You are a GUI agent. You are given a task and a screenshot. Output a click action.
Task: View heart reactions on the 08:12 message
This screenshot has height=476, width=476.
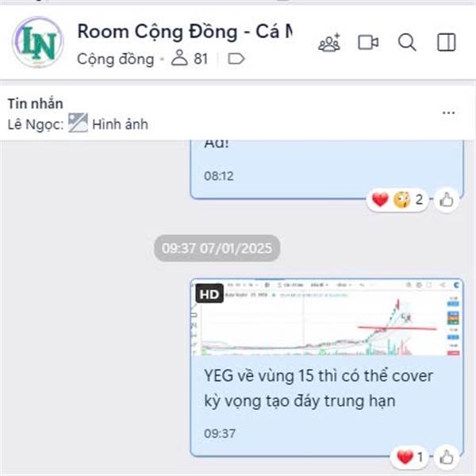click(x=380, y=200)
